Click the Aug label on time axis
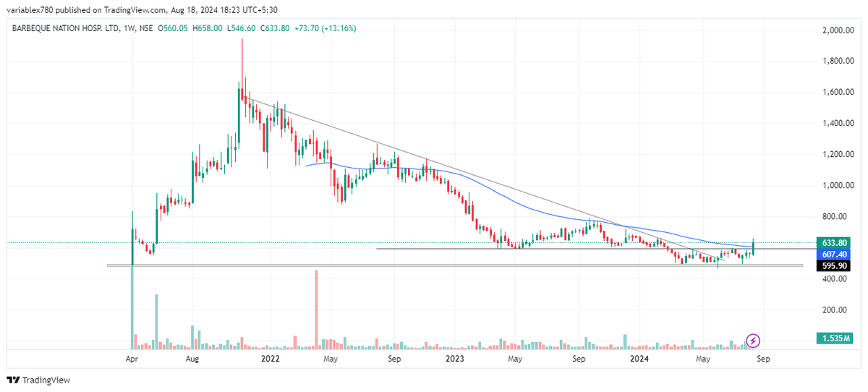This screenshot has width=868, height=392. coord(192,358)
